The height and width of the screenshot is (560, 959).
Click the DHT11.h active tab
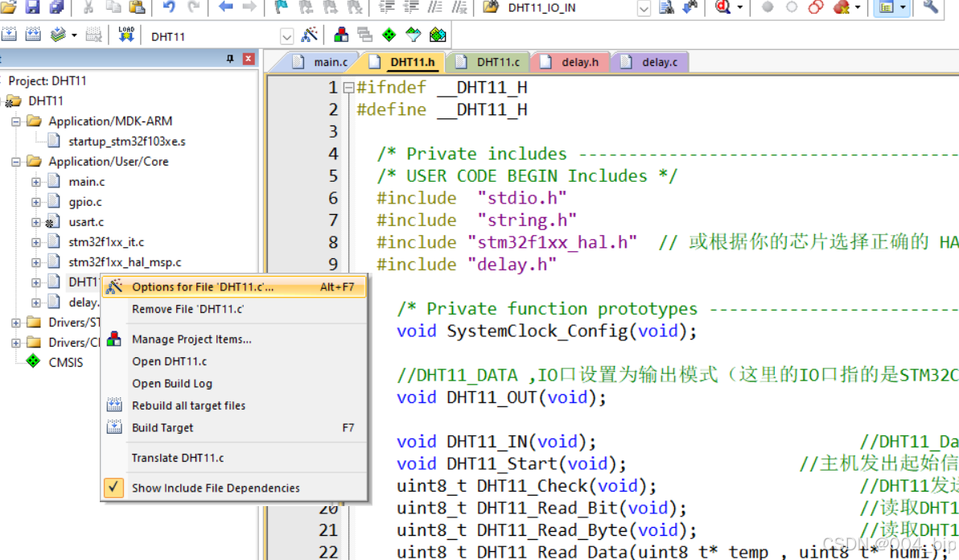click(x=404, y=62)
